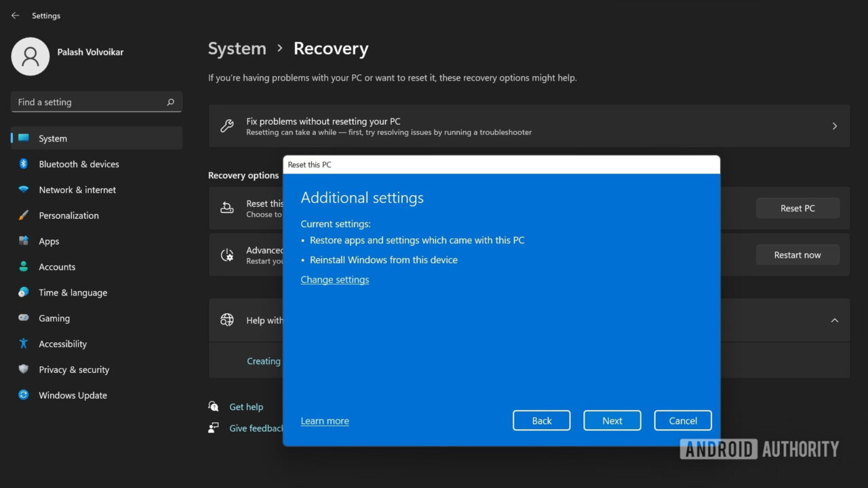Click the Find a setting search box
The width and height of the screenshot is (868, 488).
[96, 102]
